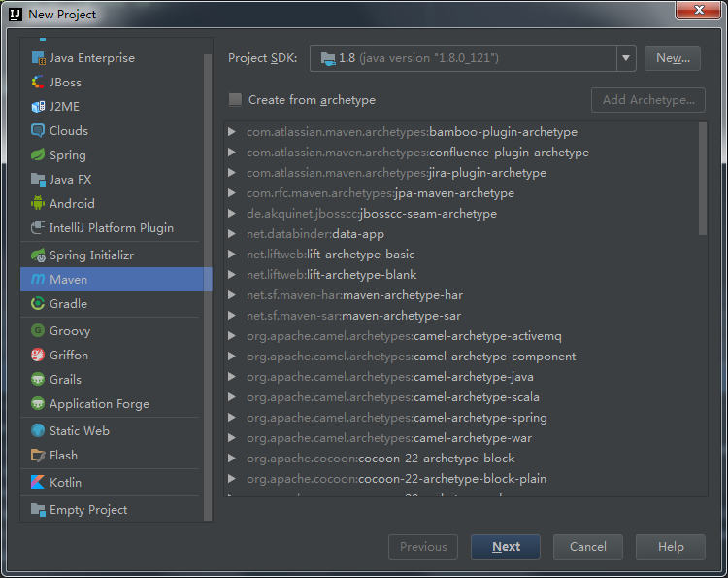
Task: Expand bamboo-plugin-archetype node
Action: (232, 132)
